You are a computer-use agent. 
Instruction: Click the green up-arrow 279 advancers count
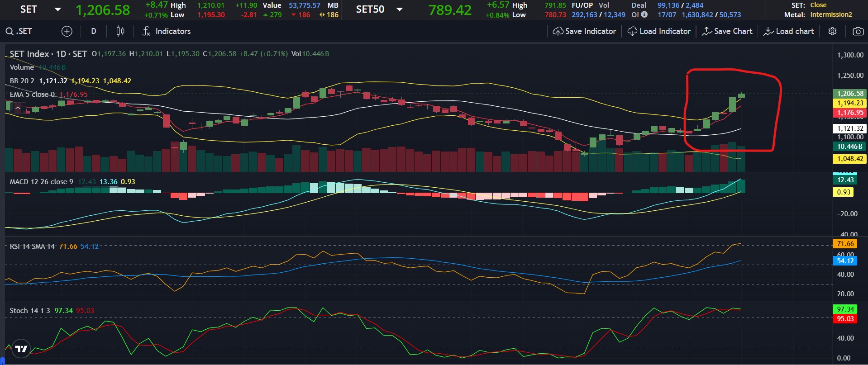pyautogui.click(x=272, y=14)
